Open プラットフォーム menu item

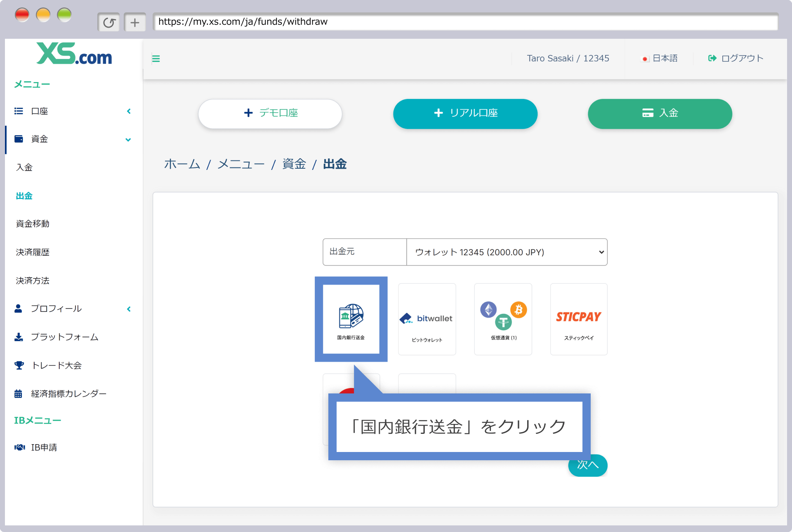[x=65, y=337]
